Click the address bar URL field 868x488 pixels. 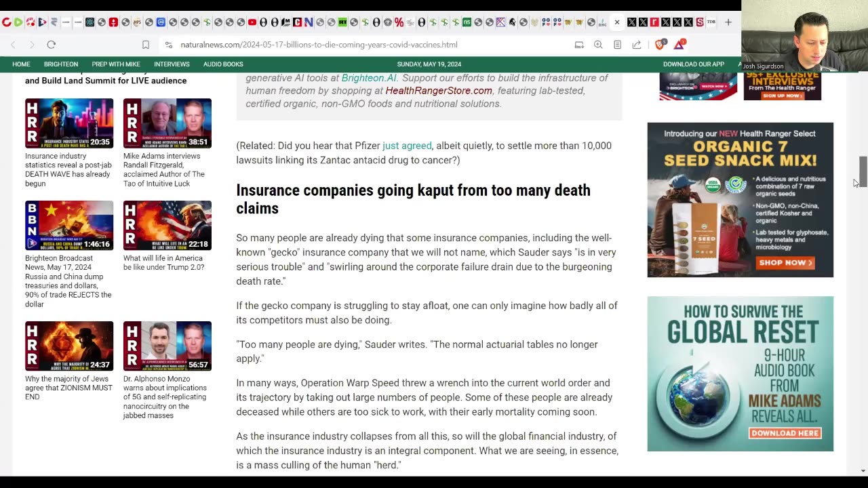[x=319, y=45]
